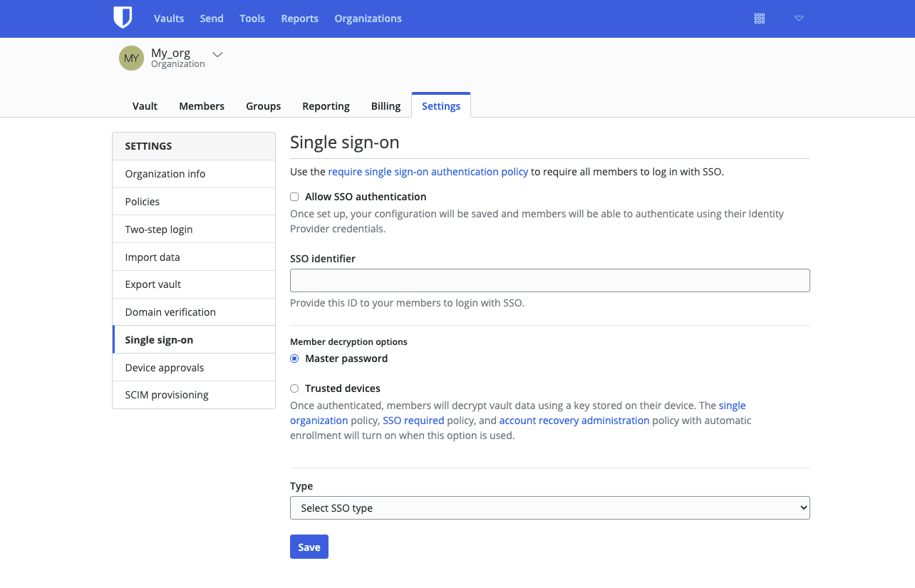Click the Type label above dropdown

[x=301, y=486]
